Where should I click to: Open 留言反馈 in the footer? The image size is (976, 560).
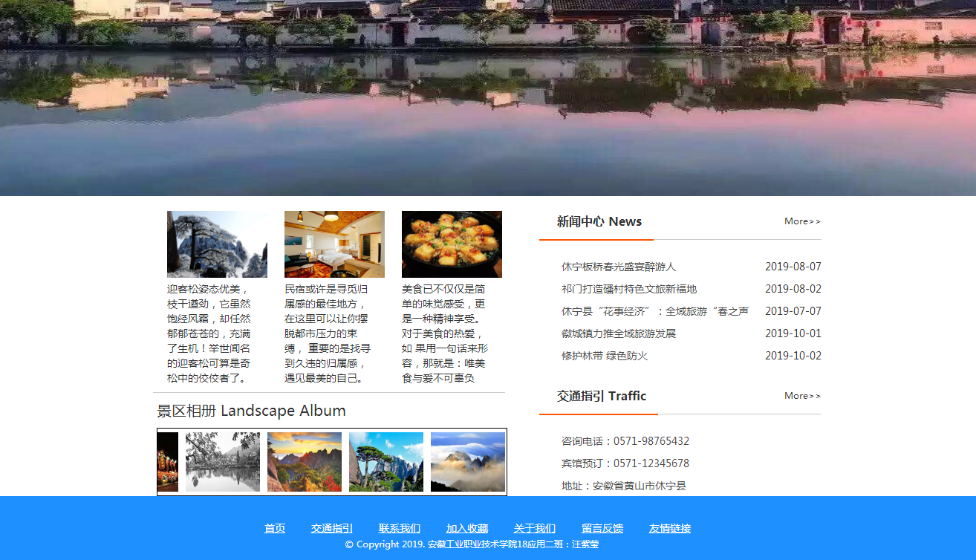(602, 529)
